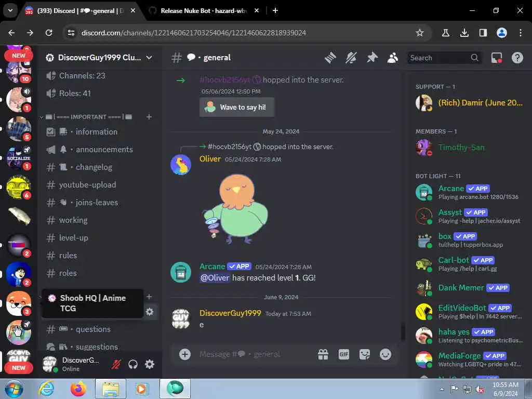Open the emoji picker smiley
This screenshot has height=399, width=532.
pyautogui.click(x=385, y=354)
